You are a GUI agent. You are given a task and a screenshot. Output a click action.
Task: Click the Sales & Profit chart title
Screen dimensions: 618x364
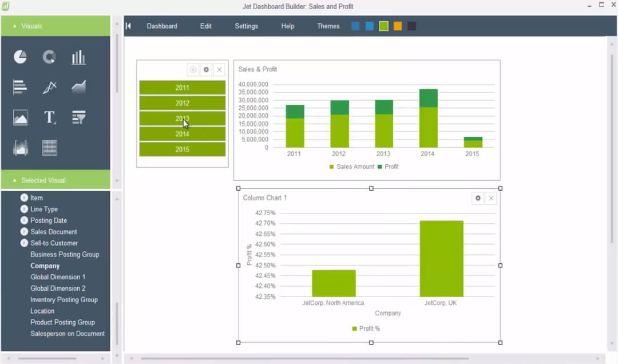[257, 69]
